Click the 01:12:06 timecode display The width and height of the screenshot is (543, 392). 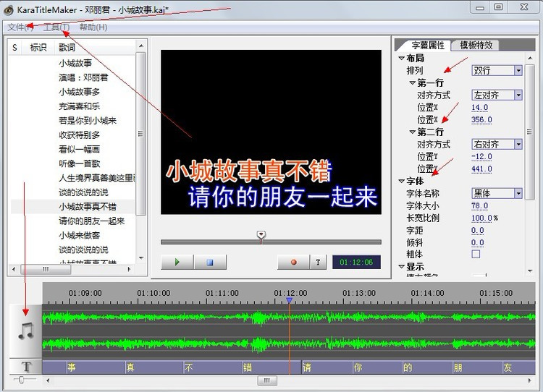(x=356, y=262)
